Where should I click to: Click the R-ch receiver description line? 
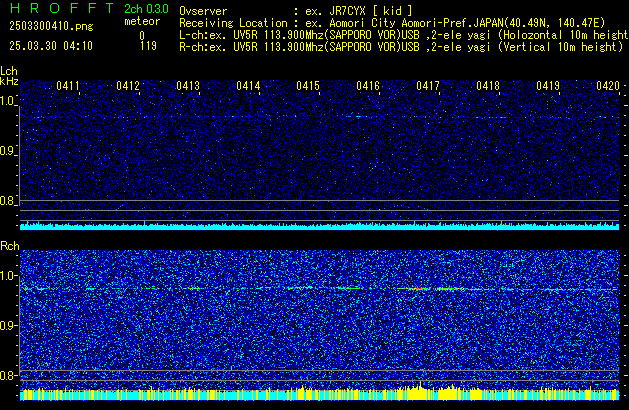click(401, 47)
